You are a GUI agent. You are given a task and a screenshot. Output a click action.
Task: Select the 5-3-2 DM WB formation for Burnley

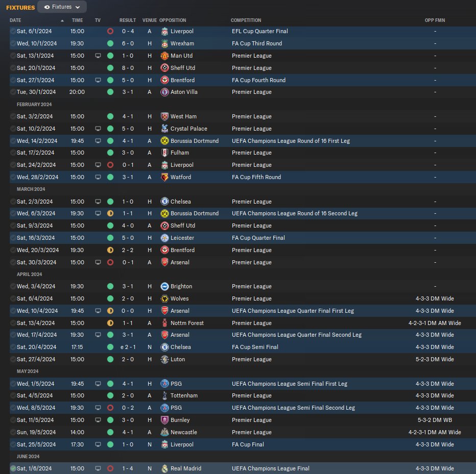point(435,420)
